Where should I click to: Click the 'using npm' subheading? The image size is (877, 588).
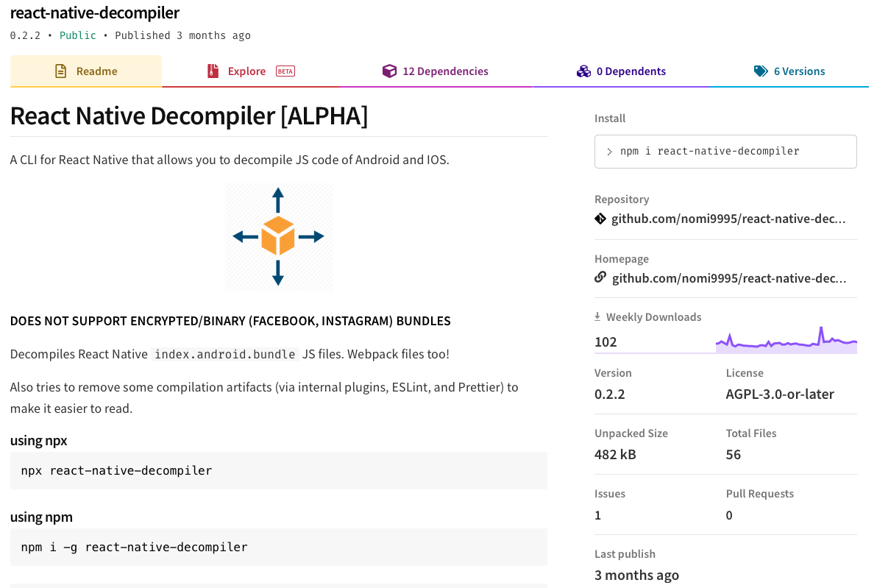41,517
